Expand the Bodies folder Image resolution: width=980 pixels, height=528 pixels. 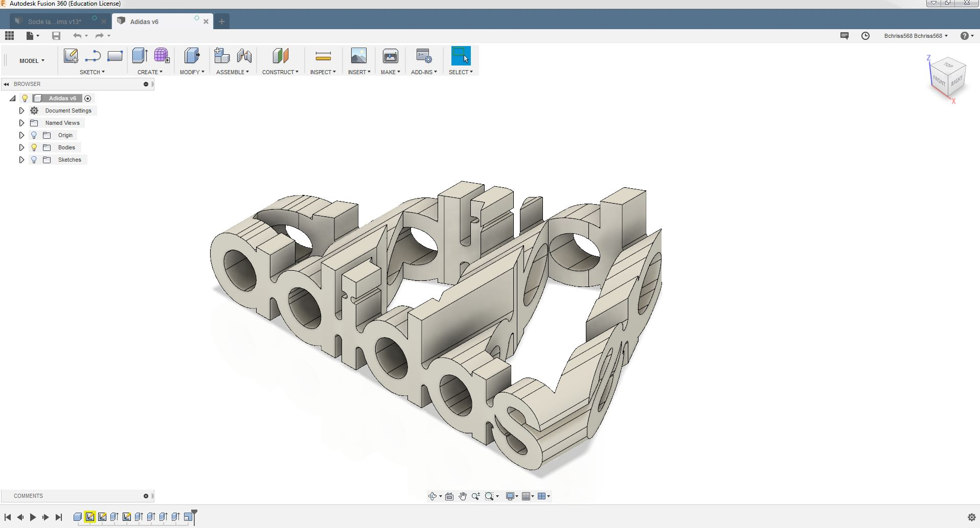coord(21,147)
